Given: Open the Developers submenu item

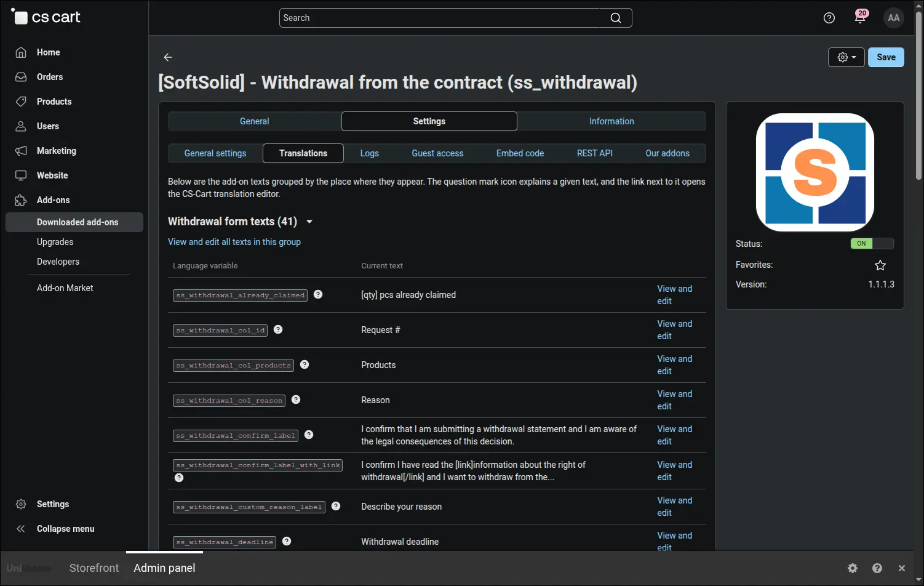Looking at the screenshot, I should [58, 262].
